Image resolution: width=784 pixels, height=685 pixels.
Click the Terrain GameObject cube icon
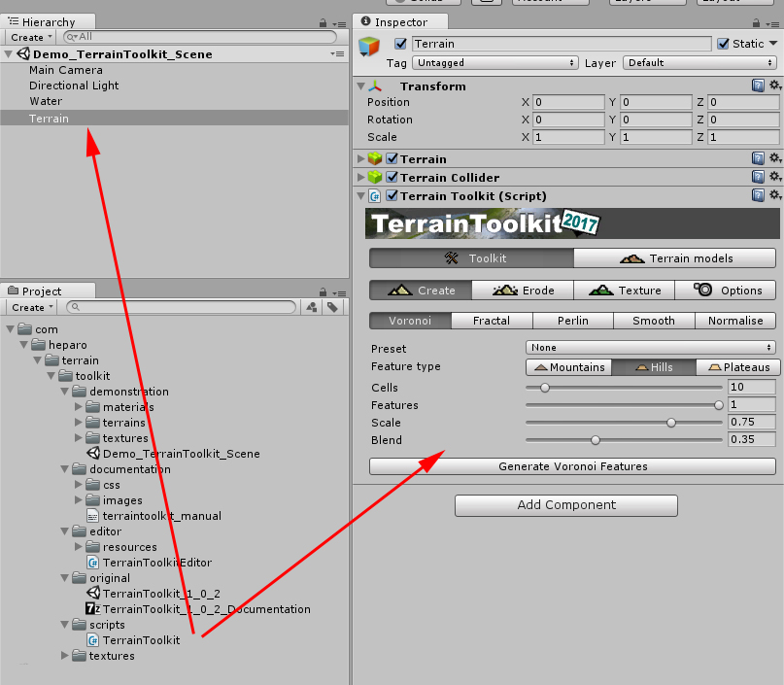pyautogui.click(x=369, y=47)
